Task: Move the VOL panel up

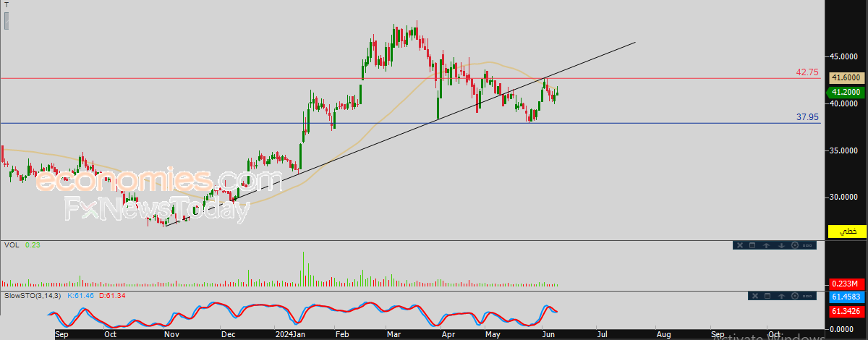Action: [767, 245]
